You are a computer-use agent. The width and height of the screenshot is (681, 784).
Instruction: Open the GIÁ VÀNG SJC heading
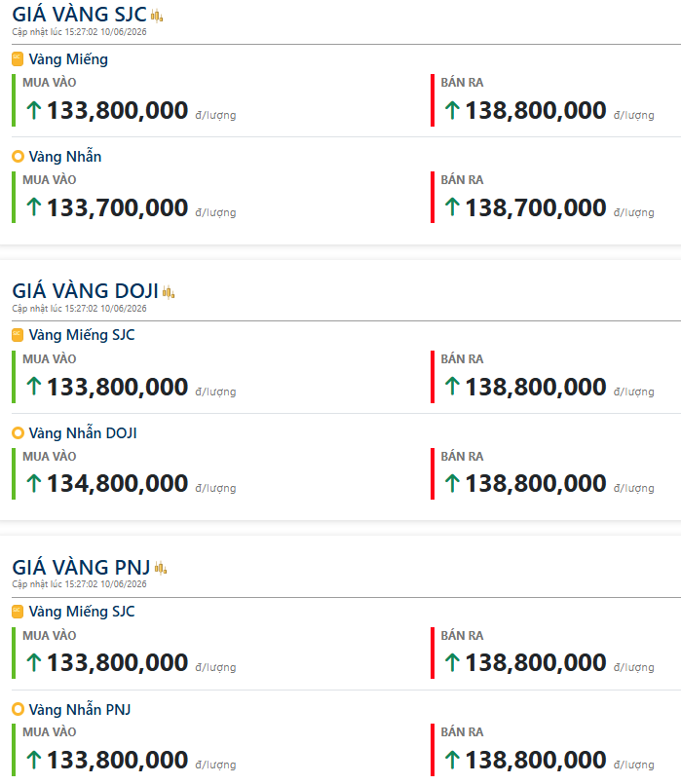click(80, 15)
